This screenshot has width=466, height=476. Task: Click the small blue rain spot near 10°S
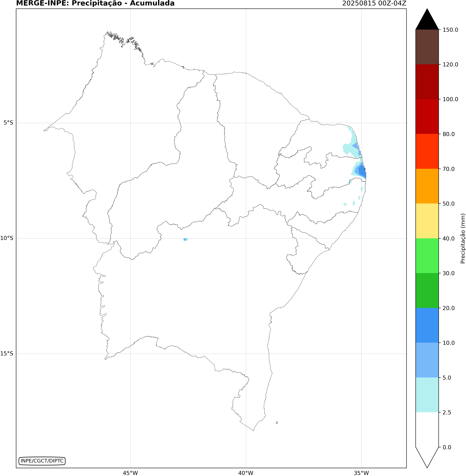185,240
